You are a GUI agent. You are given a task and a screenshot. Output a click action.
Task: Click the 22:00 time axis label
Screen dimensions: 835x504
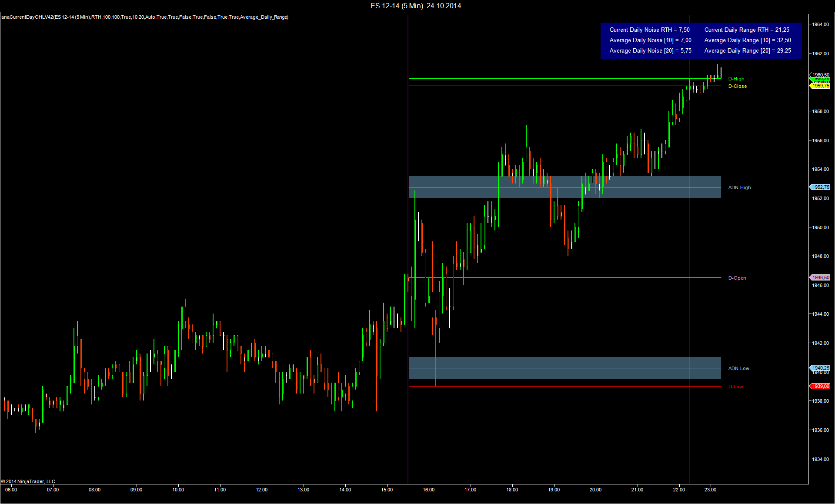point(679,490)
